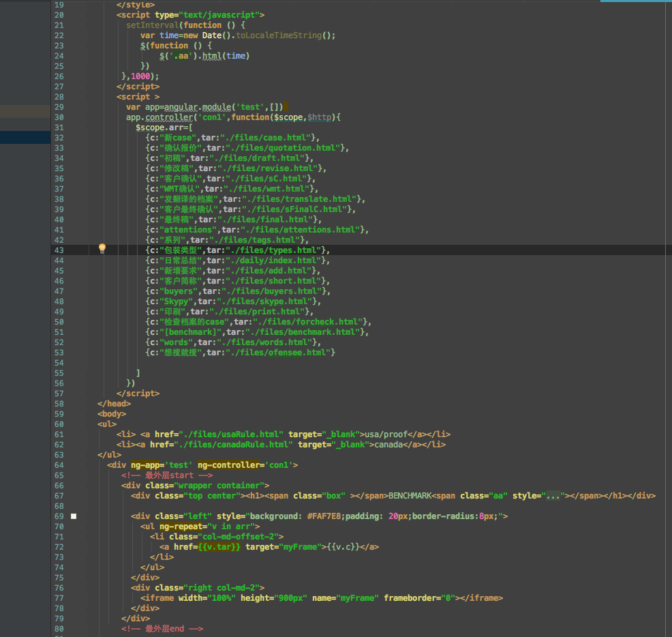The width and height of the screenshot is (672, 637).
Task: Click the unused $http parameter
Action: (319, 117)
